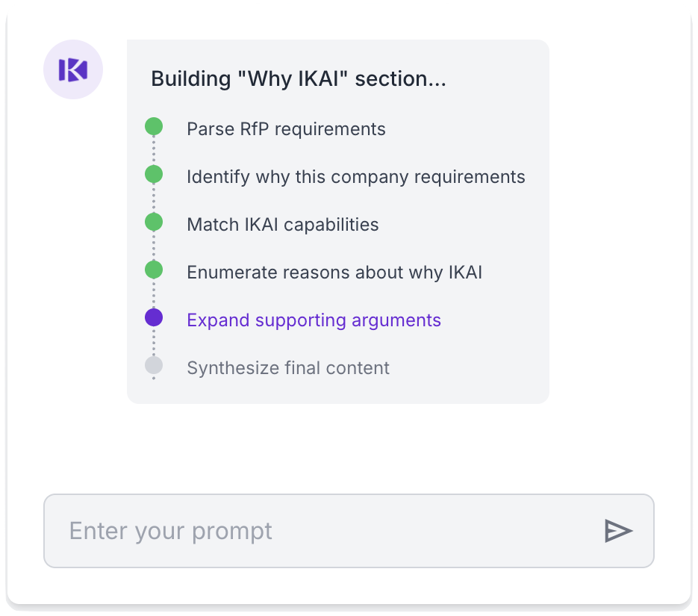Click the green 'Parse RfP requirements' status dot
Viewport: 698px width, 616px height.
154,126
